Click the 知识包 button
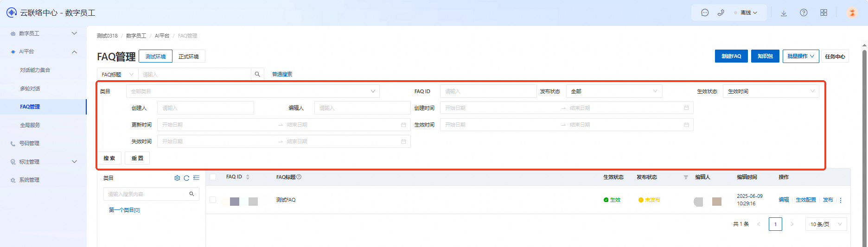This screenshot has width=868, height=247. [765, 56]
